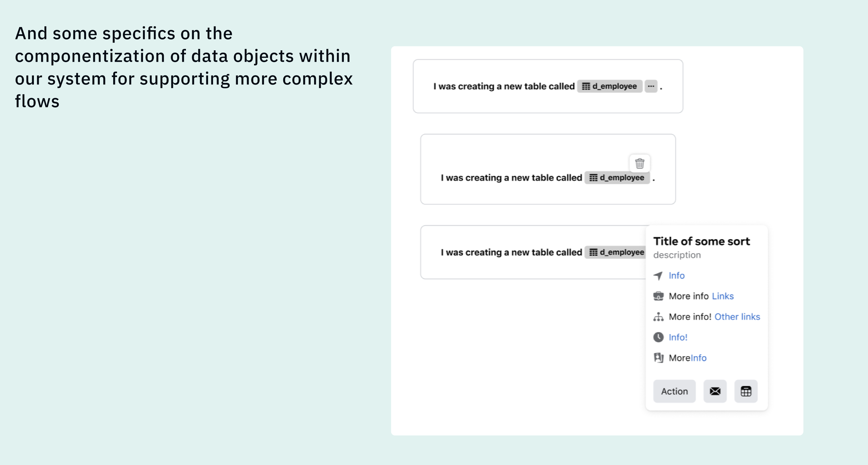Click the trash delete icon on the second card
This screenshot has height=465, width=868.
tap(640, 164)
